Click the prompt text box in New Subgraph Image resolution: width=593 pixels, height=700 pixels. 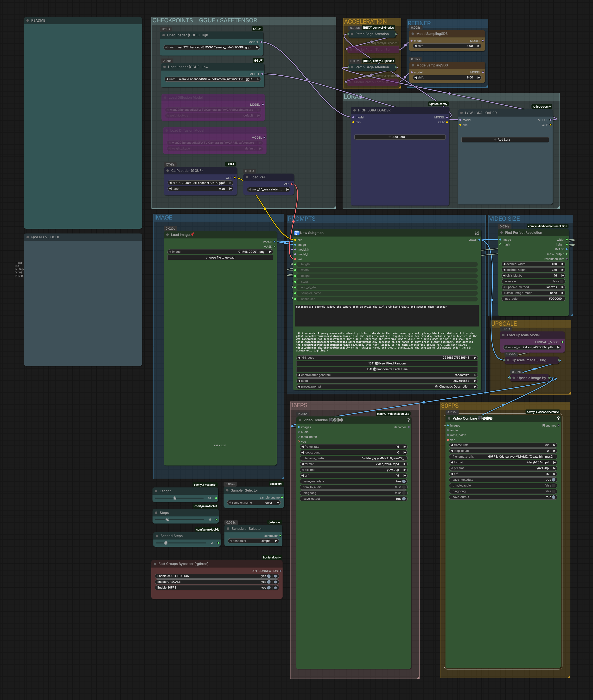click(387, 316)
